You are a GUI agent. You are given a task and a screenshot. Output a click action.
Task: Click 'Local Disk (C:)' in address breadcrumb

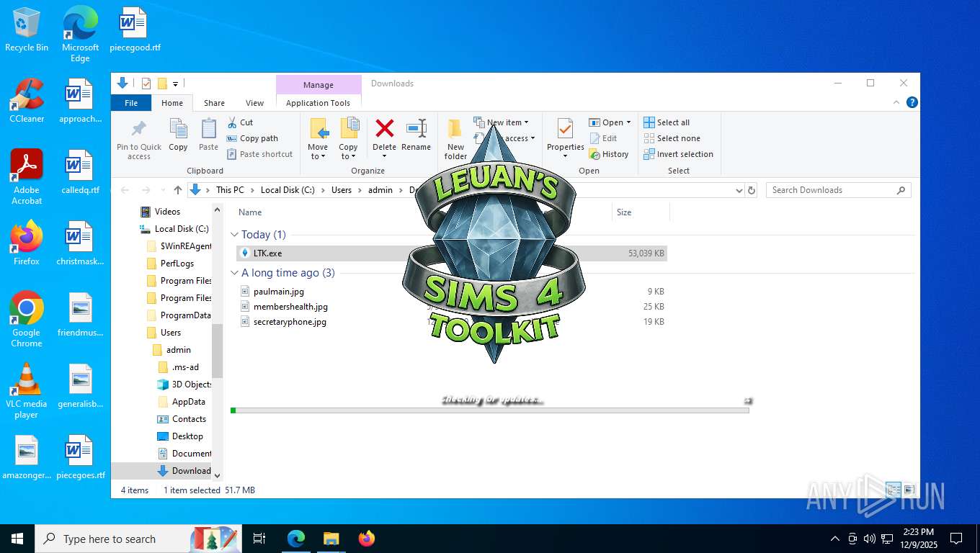tap(288, 190)
